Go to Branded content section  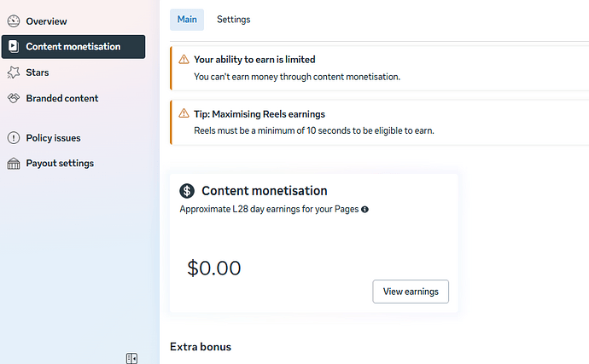tap(61, 98)
